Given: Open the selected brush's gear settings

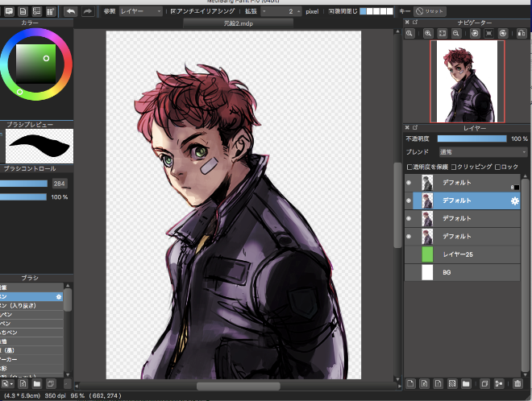Looking at the screenshot, I should (x=59, y=297).
